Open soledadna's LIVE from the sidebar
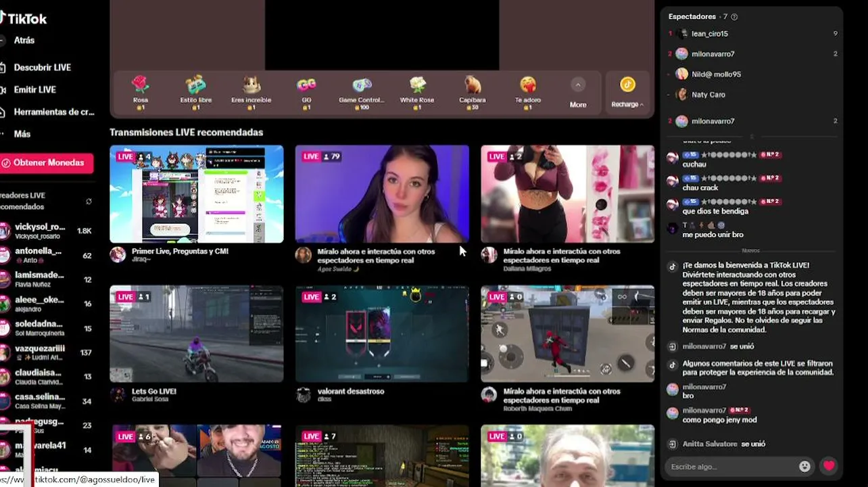 [x=47, y=329]
